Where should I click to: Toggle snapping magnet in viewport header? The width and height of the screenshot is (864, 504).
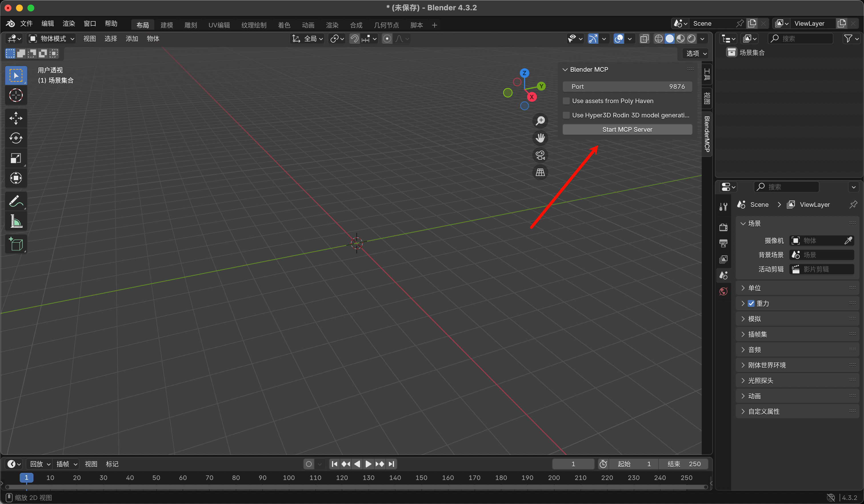click(355, 39)
